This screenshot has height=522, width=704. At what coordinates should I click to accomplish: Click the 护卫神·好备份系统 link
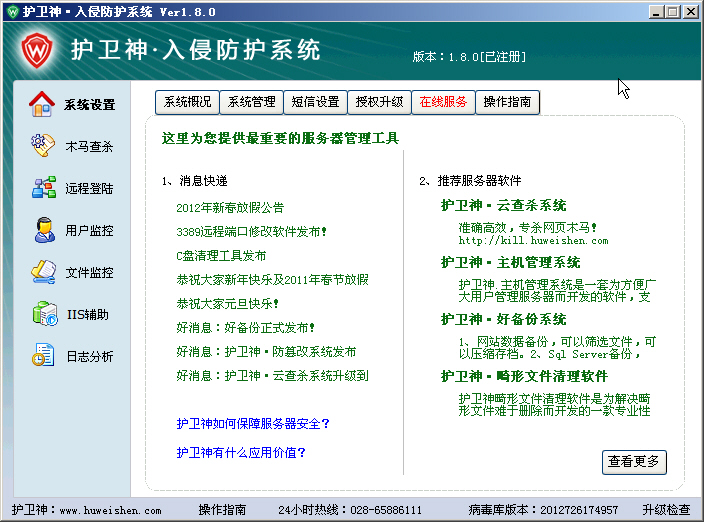click(503, 320)
